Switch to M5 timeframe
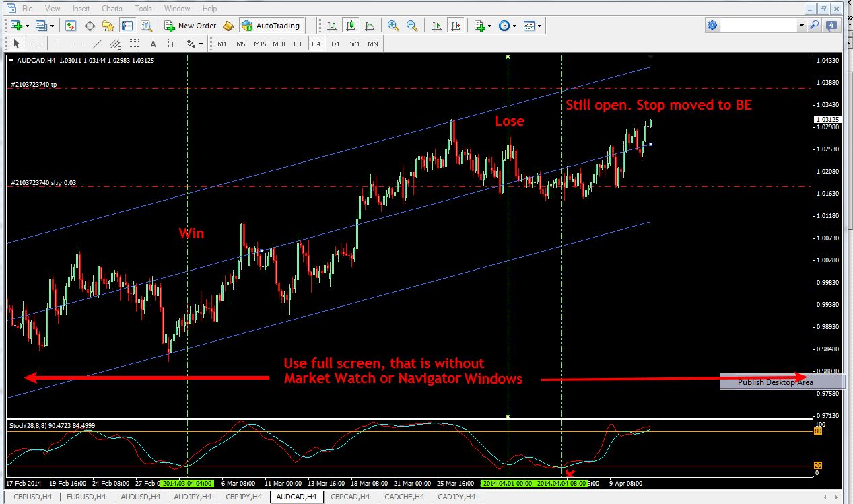This screenshot has height=504, width=853. (240, 44)
